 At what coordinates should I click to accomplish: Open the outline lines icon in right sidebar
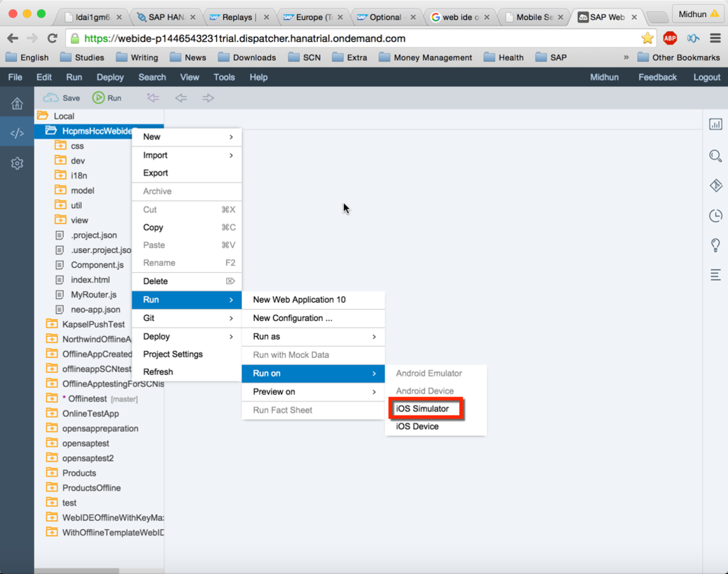tap(715, 275)
